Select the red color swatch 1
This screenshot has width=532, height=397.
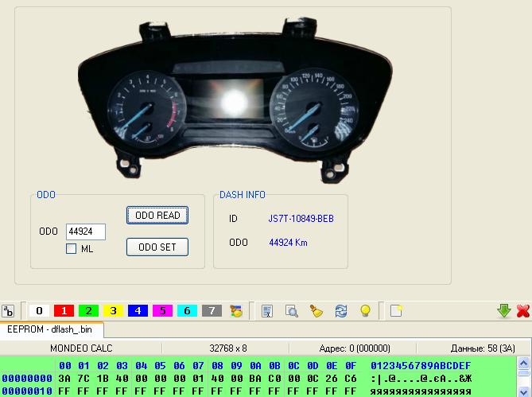pyautogui.click(x=64, y=311)
